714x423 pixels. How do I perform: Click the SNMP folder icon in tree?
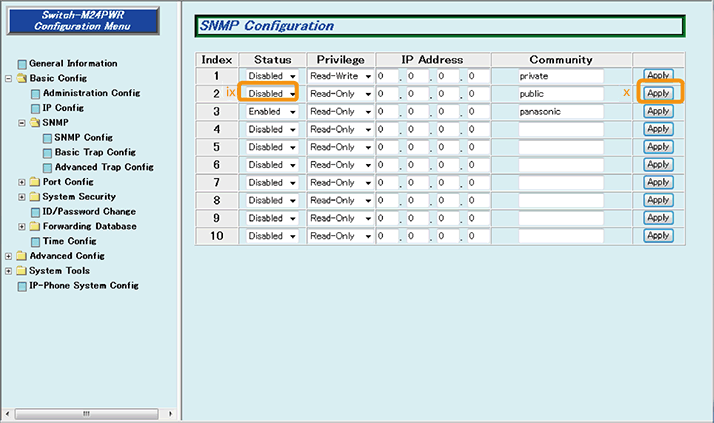34,122
